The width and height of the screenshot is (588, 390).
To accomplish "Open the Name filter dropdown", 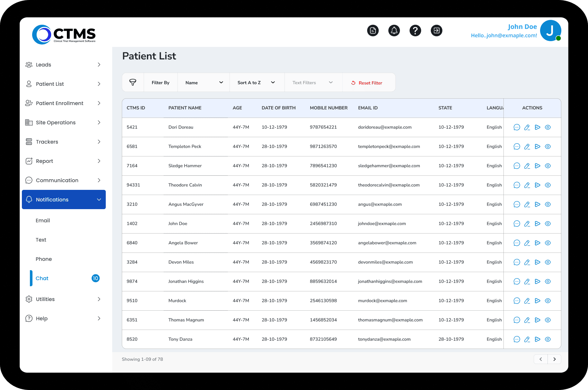I will (x=204, y=82).
